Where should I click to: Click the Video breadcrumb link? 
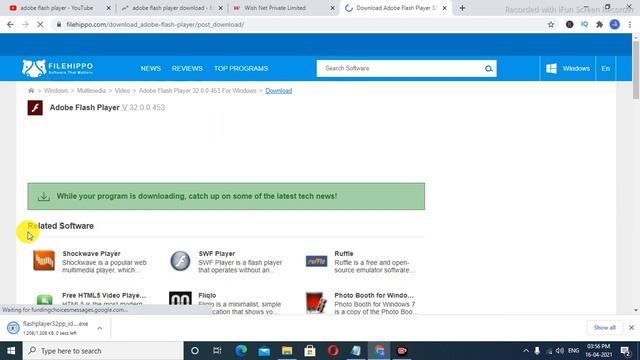[x=122, y=91]
